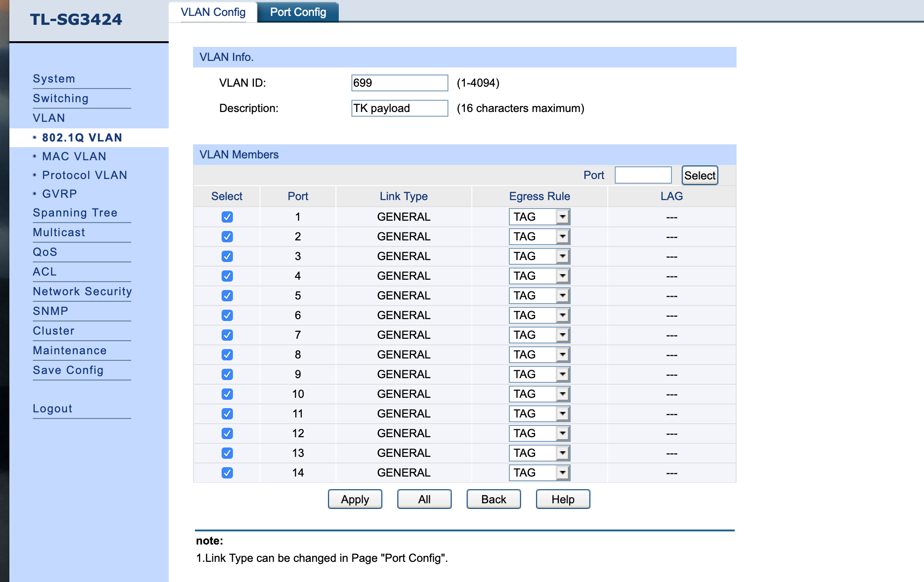This screenshot has width=924, height=582.
Task: Open Egress Rule dropdown for port 9
Action: click(539, 374)
